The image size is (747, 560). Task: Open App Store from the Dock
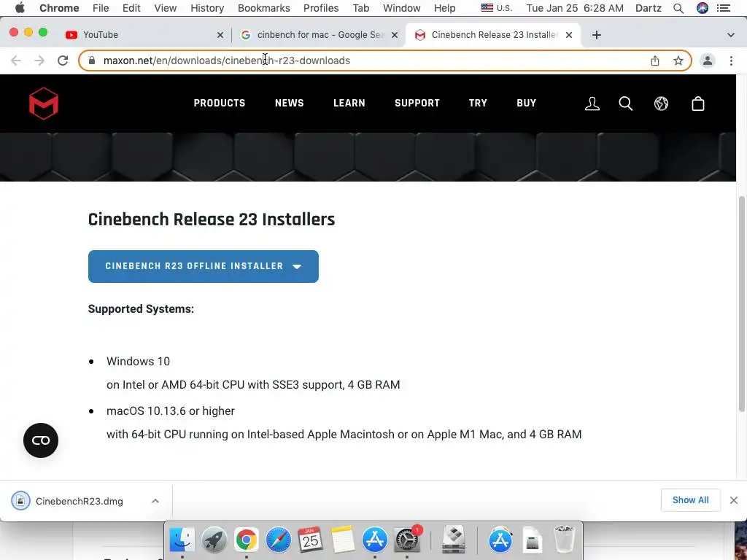(375, 540)
